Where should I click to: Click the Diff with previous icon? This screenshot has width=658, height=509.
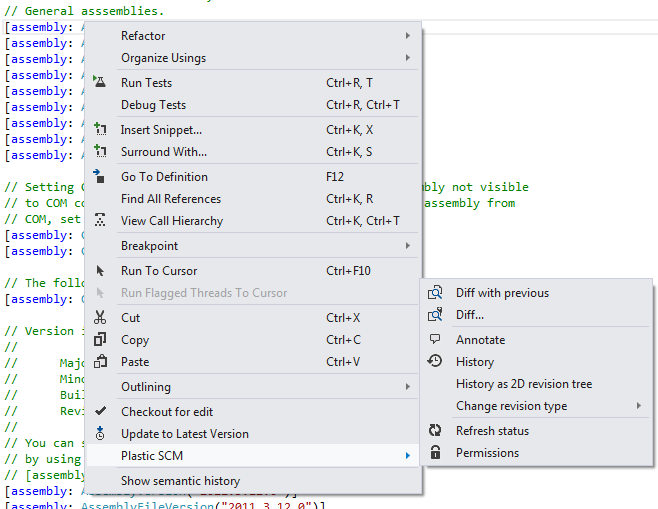[435, 293]
